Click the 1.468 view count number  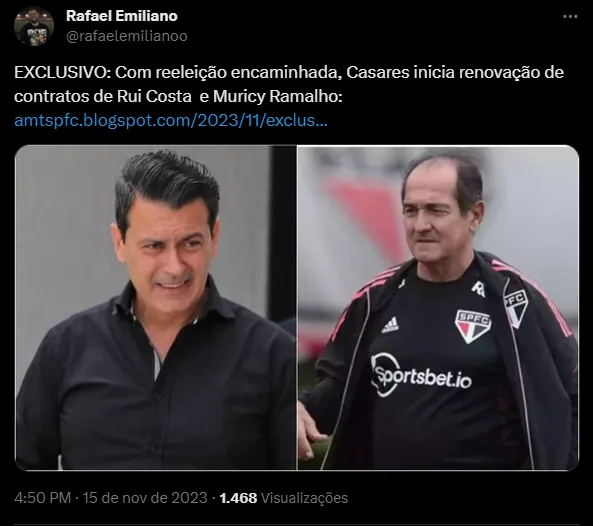point(238,498)
